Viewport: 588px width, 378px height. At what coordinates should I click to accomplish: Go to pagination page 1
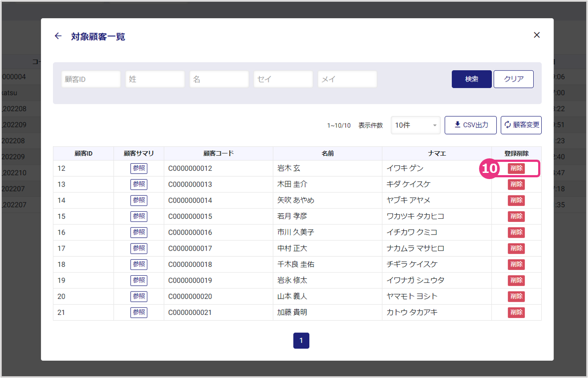(301, 341)
